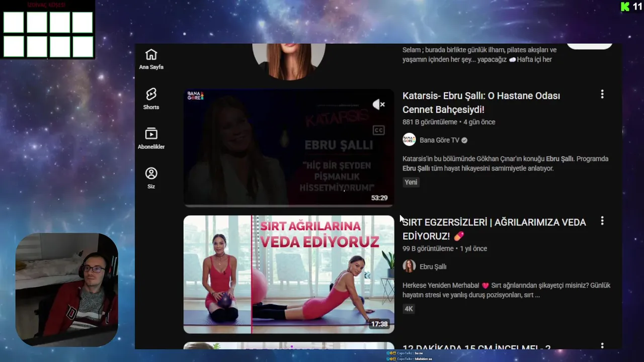Click Herkese Yeniden Merhaba description text
644x362 pixels.
(506, 291)
